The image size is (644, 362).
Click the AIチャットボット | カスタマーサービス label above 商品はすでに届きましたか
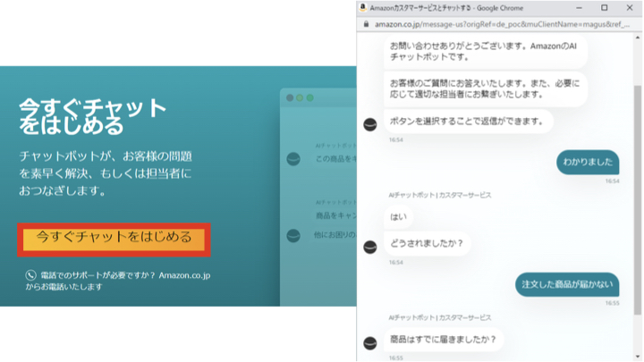click(439, 317)
